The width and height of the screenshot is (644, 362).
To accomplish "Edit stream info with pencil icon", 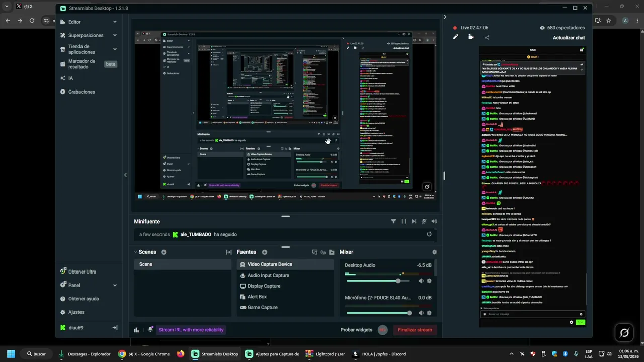I will pyautogui.click(x=456, y=37).
